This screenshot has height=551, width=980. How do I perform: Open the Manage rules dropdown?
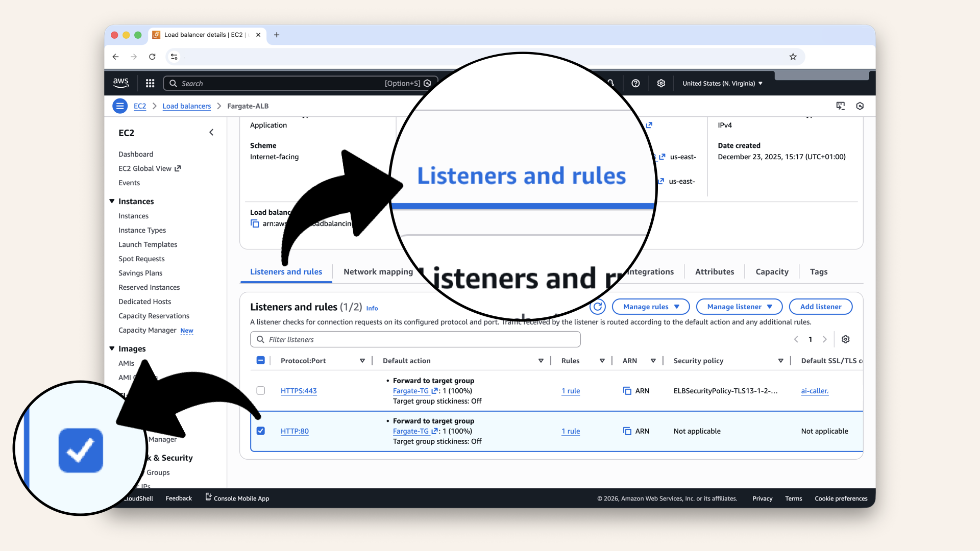pos(650,307)
